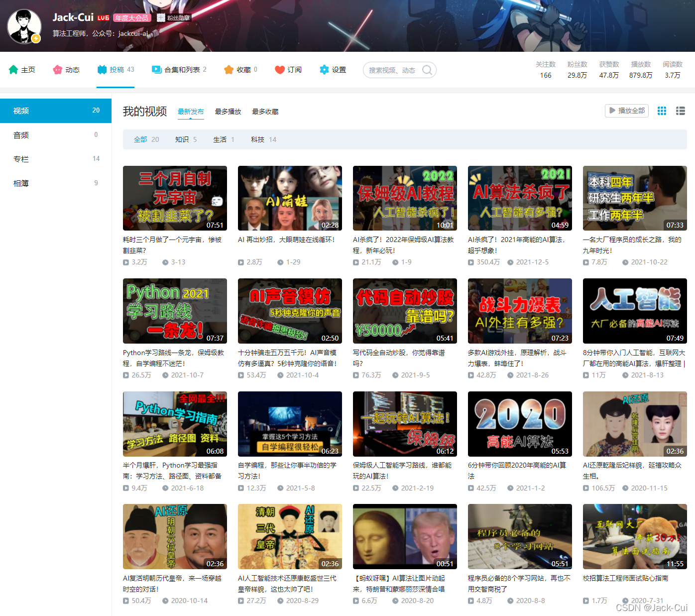Viewport: 695px width, 616px height.
Task: Switch to list view layout icon
Action: pos(681,111)
